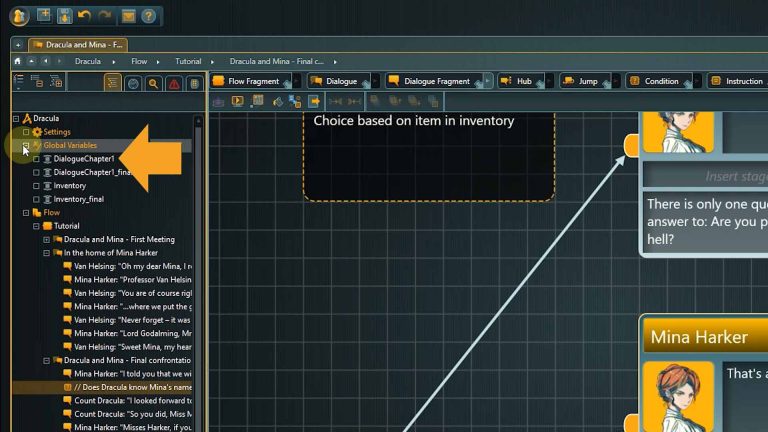Collapse In the home of Mina Harker
768x432 pixels.
coord(47,253)
